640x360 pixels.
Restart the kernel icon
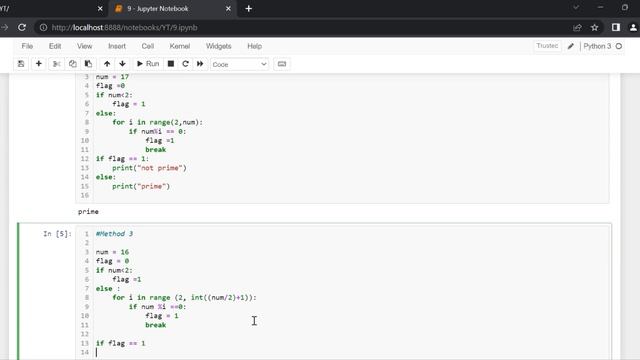coord(185,64)
